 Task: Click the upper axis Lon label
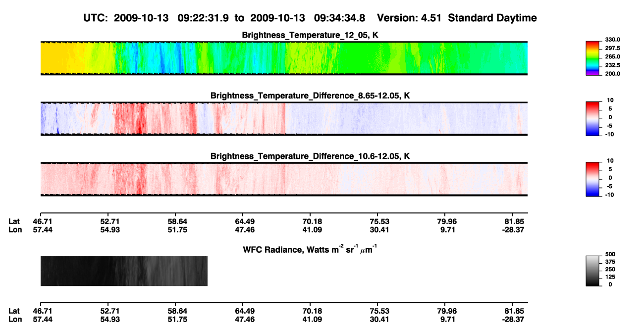point(14,230)
